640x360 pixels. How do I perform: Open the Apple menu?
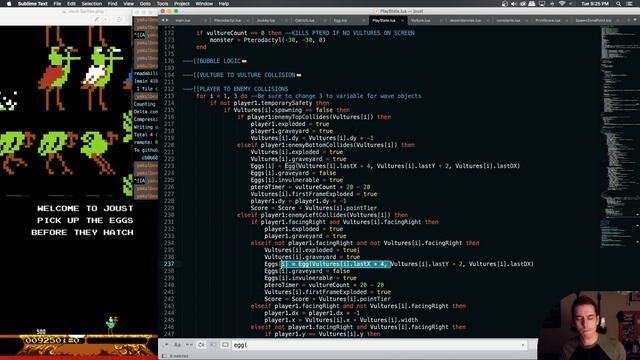click(9, 4)
